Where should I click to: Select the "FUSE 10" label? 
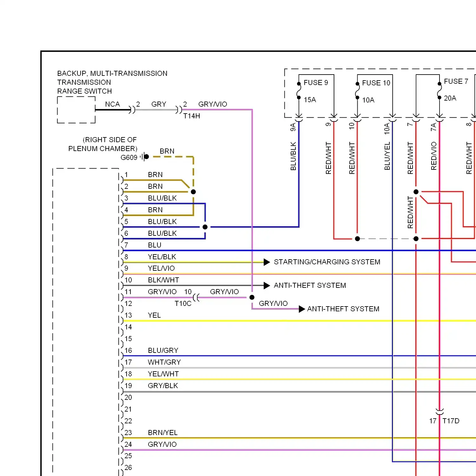click(376, 83)
